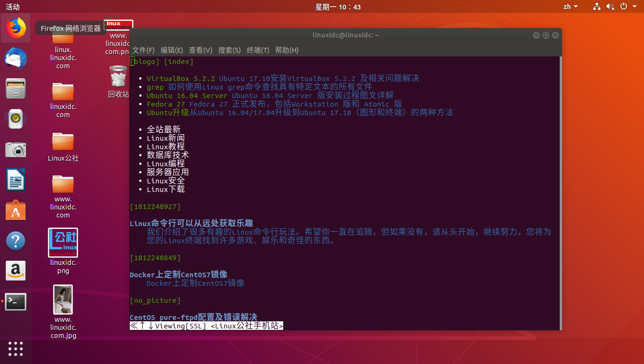This screenshot has width=644, height=364.
Task: Open the Help application
Action: (x=16, y=241)
